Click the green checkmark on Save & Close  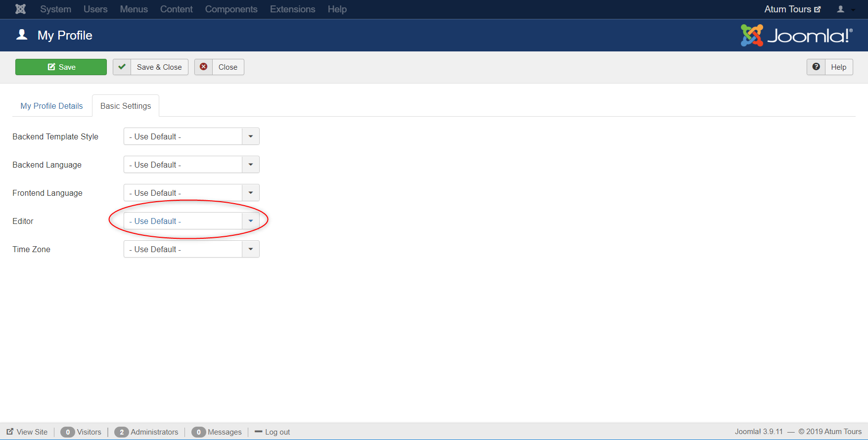[122, 67]
